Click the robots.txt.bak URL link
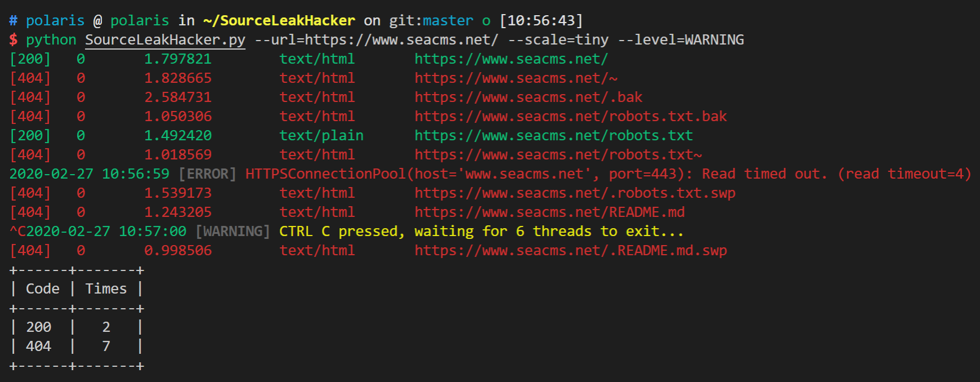Screen dimensions: 980x382 pos(571,117)
